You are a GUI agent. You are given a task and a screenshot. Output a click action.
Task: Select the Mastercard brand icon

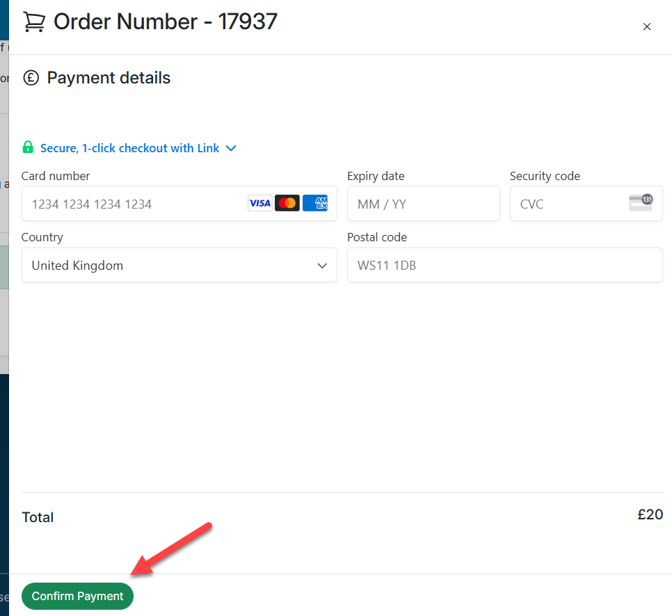click(287, 202)
